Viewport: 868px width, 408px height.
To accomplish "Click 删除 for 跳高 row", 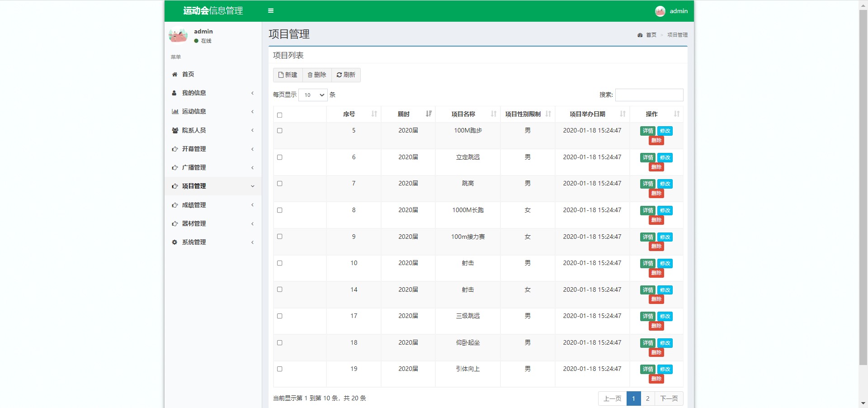I will tap(656, 193).
